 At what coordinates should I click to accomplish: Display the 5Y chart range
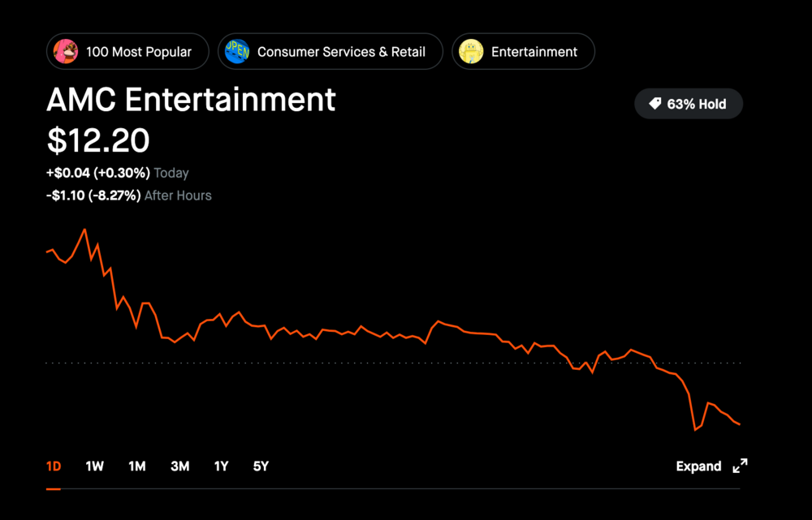pos(261,466)
